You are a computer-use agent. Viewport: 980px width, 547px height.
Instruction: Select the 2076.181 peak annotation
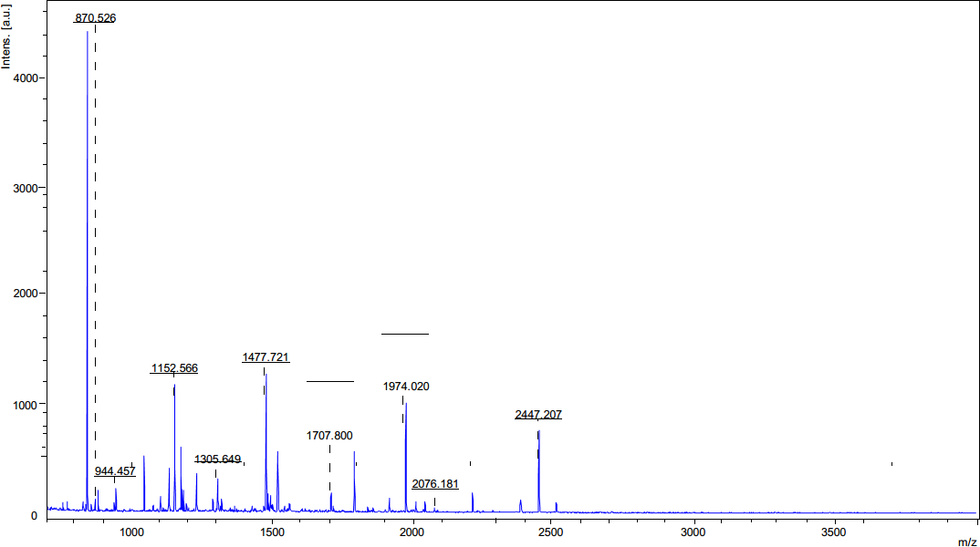pyautogui.click(x=435, y=484)
